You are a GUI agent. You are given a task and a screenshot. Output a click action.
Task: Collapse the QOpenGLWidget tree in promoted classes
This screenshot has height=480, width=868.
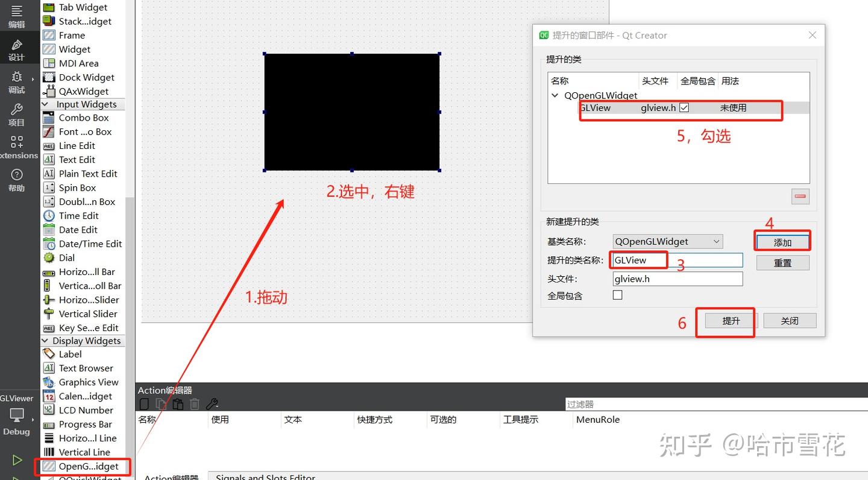(555, 95)
